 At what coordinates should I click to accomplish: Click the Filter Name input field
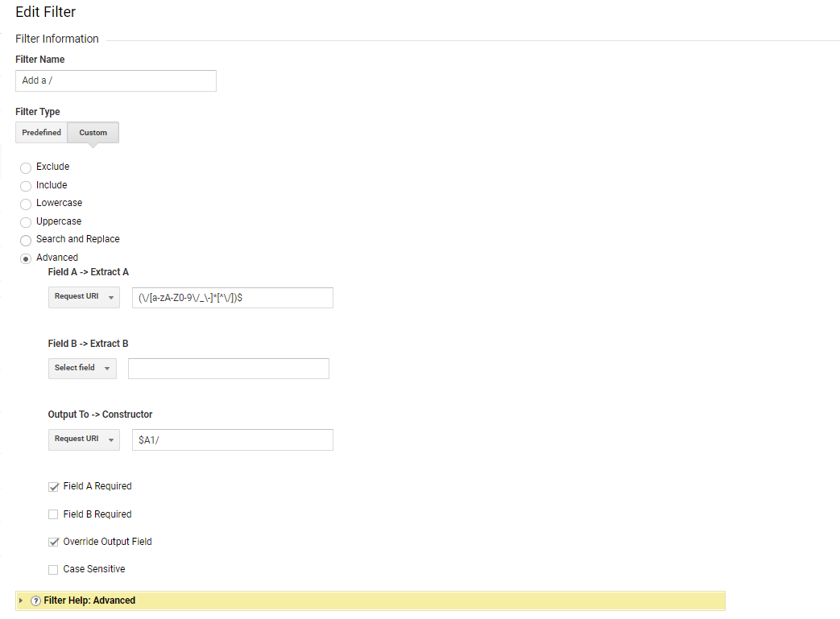(x=115, y=80)
